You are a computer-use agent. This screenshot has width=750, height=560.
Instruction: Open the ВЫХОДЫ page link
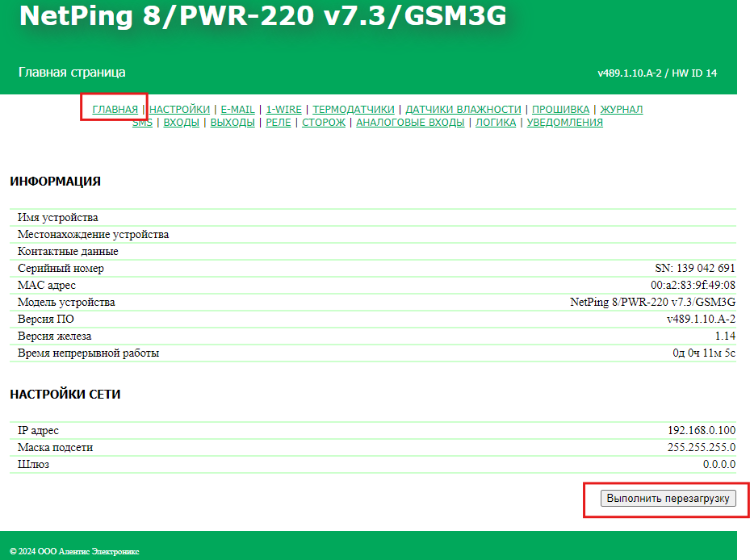point(233,123)
